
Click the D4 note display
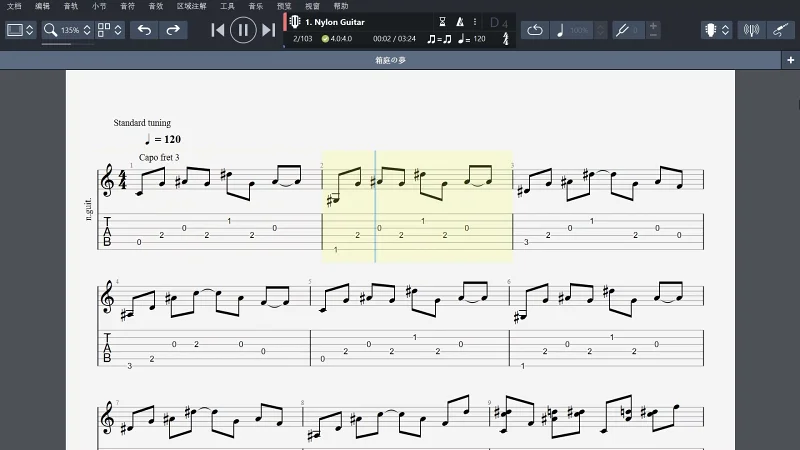click(498, 23)
